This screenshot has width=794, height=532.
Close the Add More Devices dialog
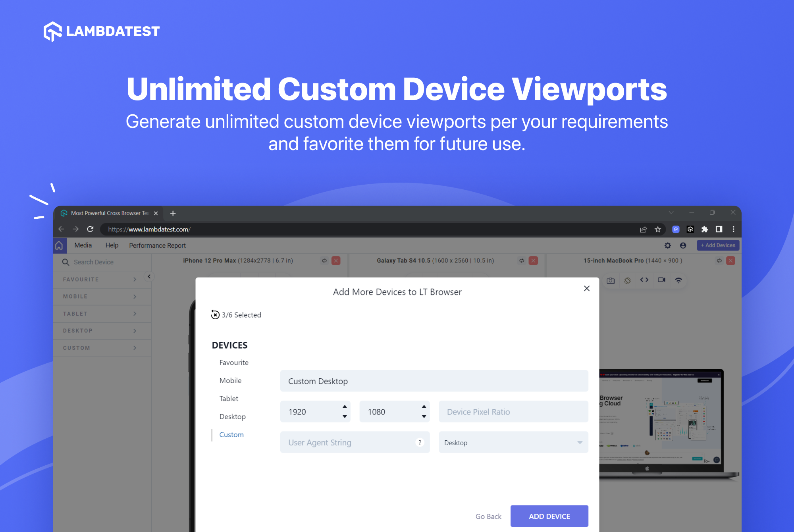587,288
